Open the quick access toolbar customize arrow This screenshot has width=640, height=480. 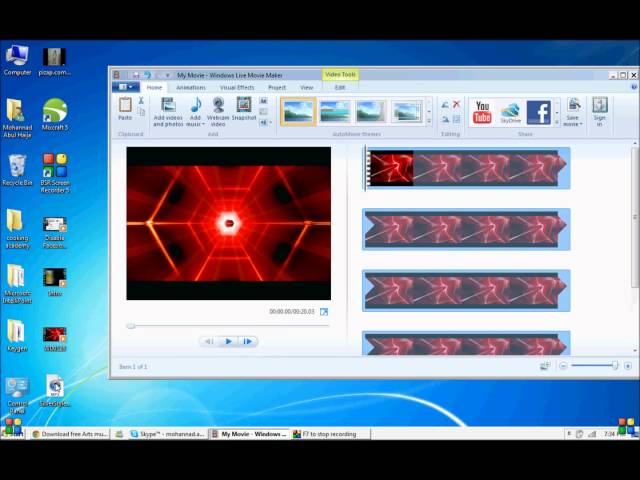coord(168,76)
